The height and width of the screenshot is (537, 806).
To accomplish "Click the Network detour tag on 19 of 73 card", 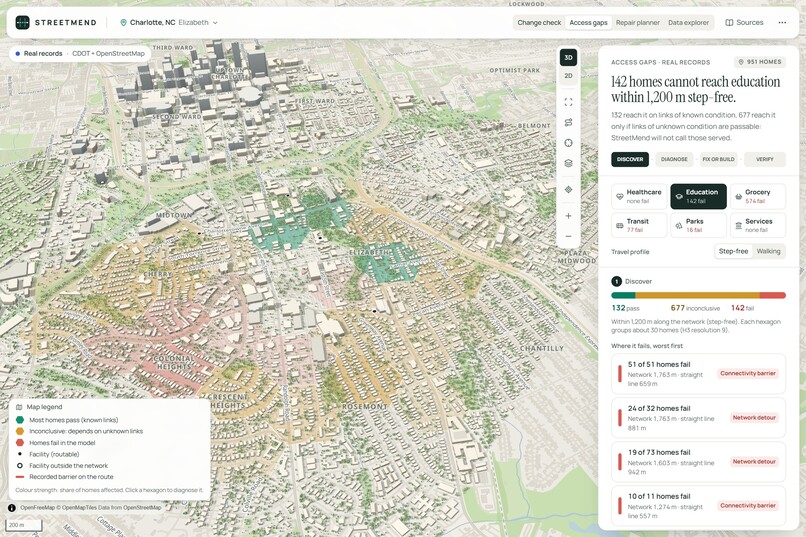I will 754,461.
